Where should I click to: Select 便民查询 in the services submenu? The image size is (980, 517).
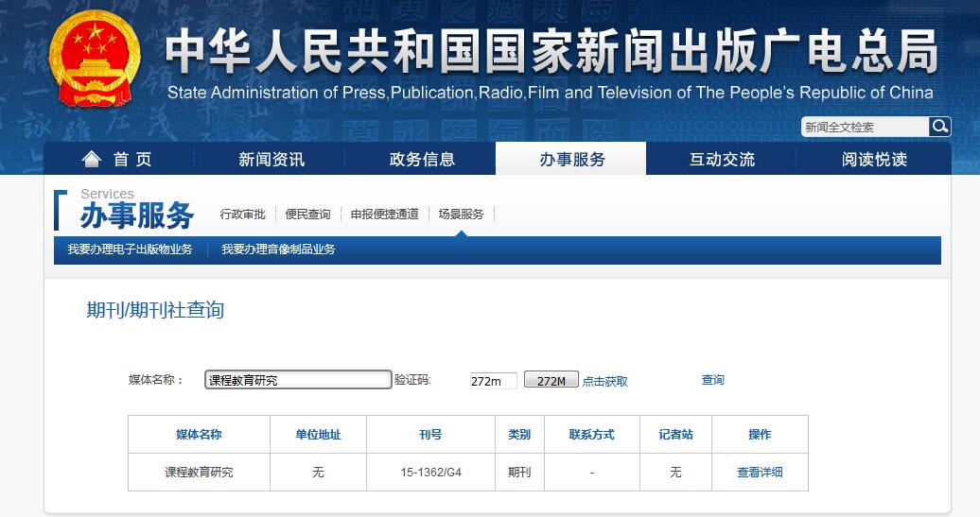[308, 215]
